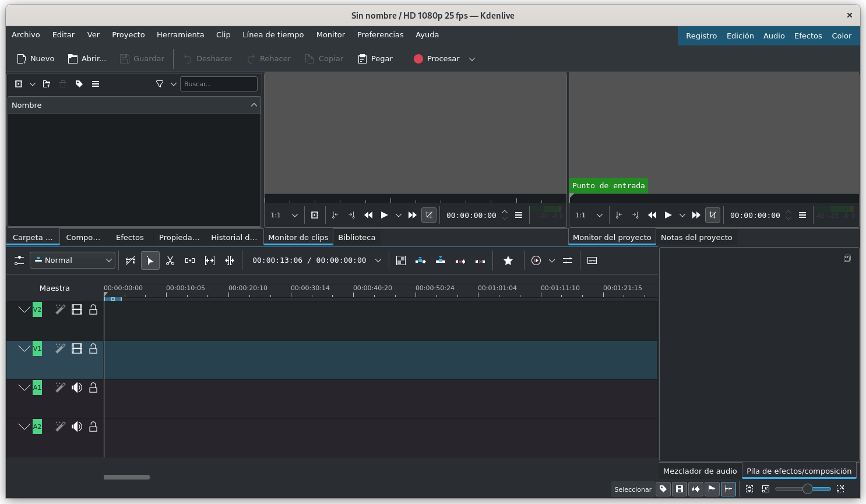
Task: Open the Normal edit mode dropdown
Action: (x=72, y=260)
